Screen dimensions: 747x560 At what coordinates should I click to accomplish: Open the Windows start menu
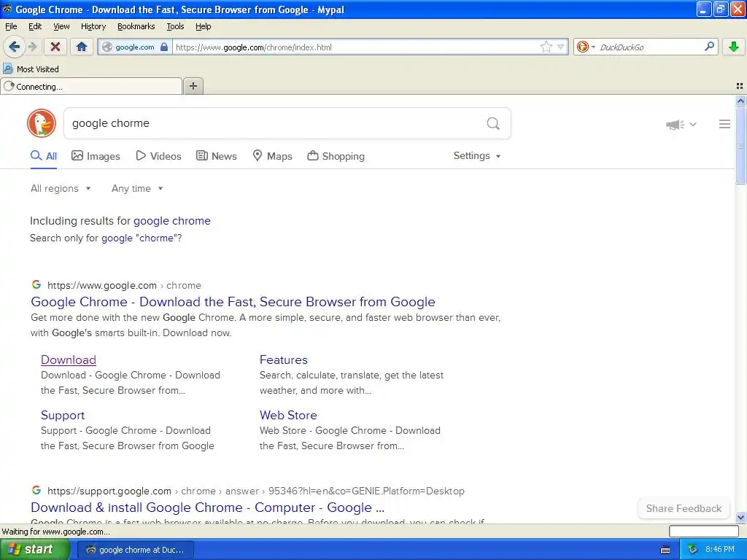(35, 550)
